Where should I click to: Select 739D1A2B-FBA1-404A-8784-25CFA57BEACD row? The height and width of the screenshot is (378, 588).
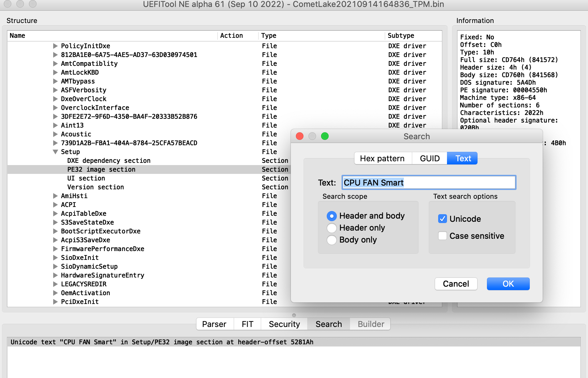point(149,143)
